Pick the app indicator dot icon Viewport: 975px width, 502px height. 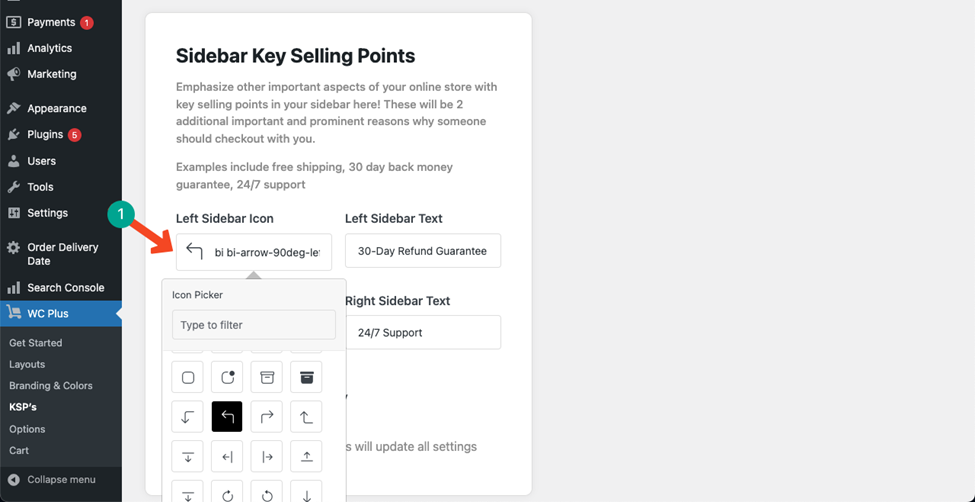[227, 377]
